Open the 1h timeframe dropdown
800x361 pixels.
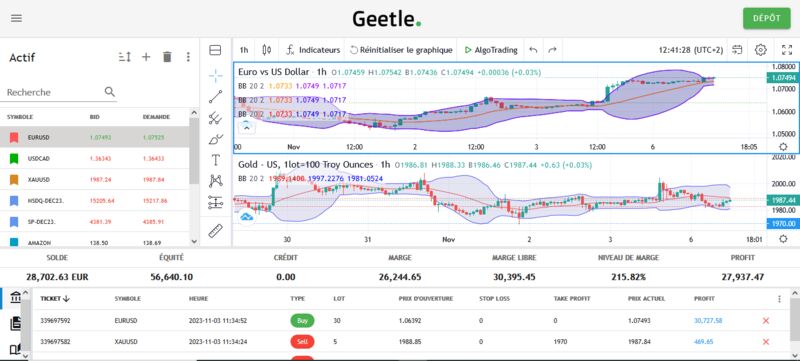244,50
